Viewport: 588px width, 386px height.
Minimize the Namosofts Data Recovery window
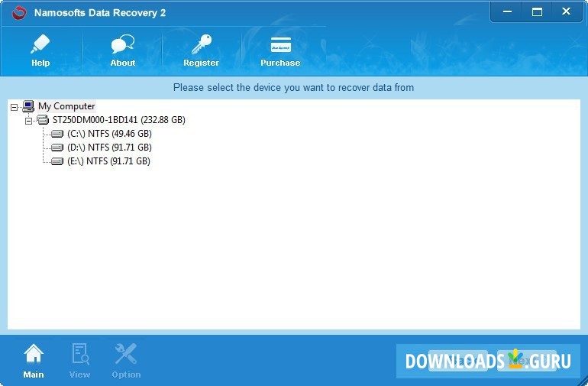507,11
